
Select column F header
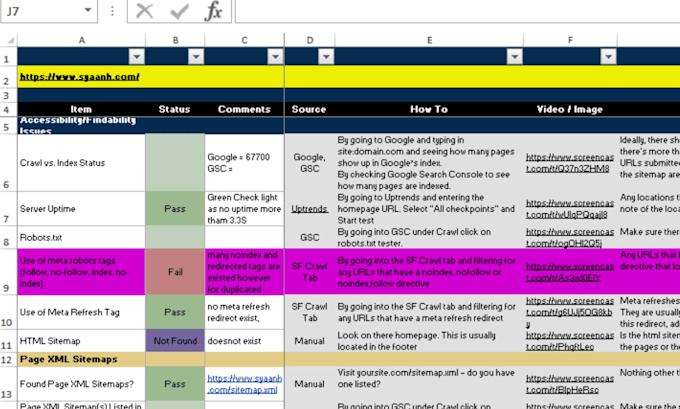pos(570,40)
